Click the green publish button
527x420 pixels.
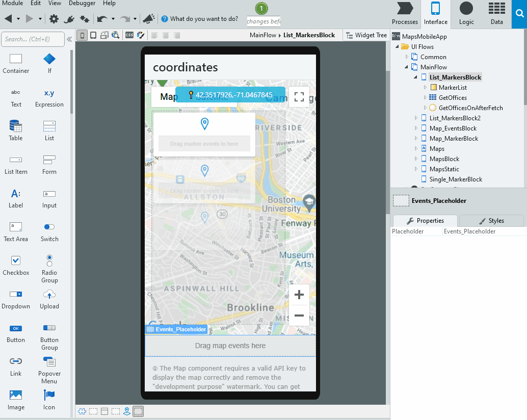point(261,8)
